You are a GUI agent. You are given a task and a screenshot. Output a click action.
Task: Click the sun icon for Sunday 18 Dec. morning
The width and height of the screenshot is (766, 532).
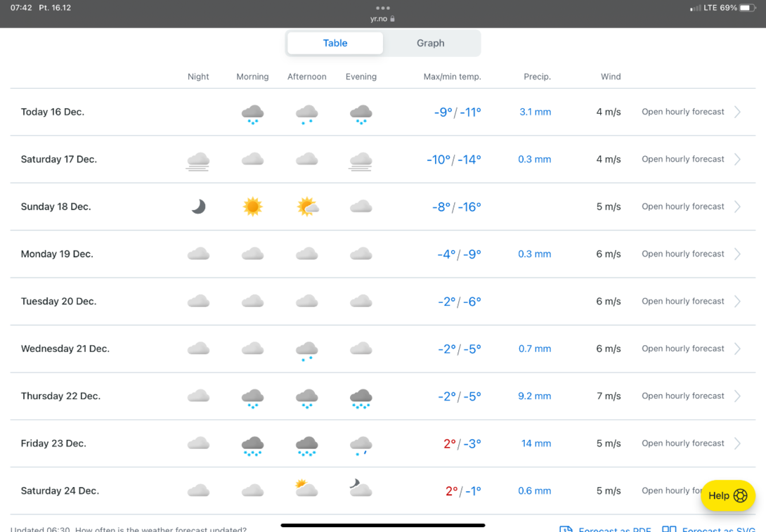[x=252, y=207]
